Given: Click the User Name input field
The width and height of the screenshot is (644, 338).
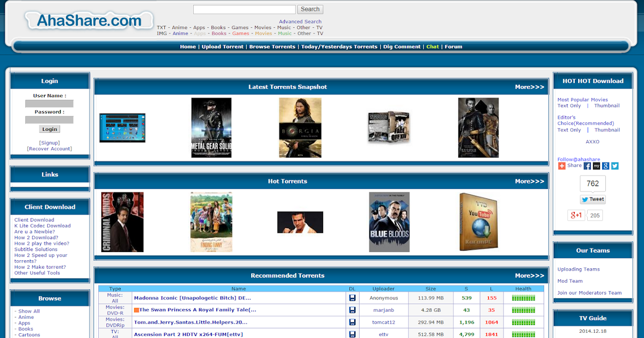Looking at the screenshot, I should point(49,104).
